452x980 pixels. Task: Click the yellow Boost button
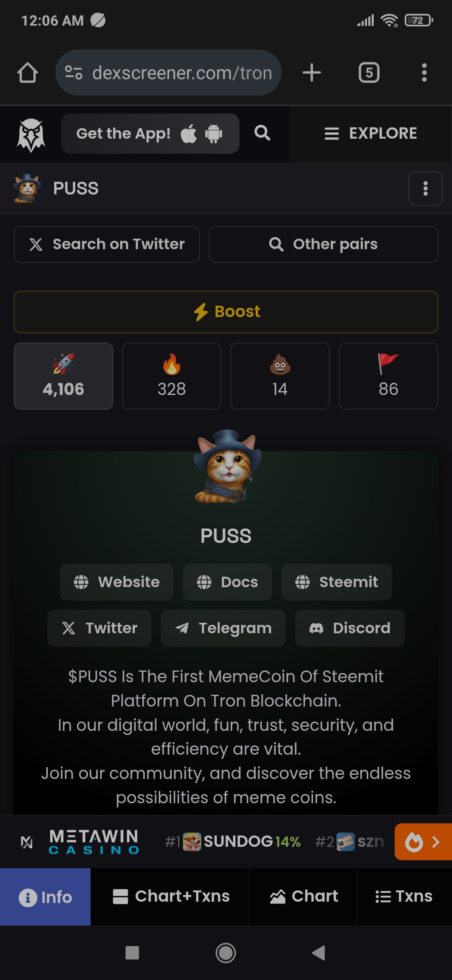[226, 312]
